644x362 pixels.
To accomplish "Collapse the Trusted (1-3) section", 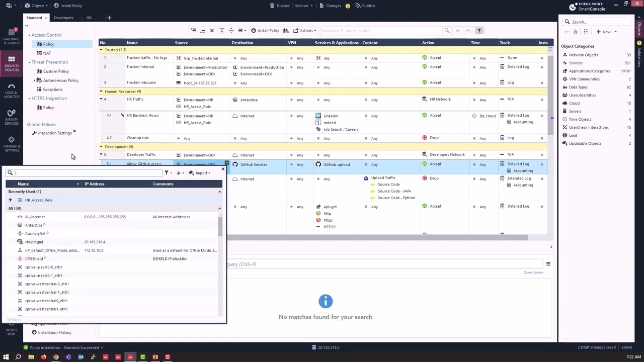I will tap(101, 50).
